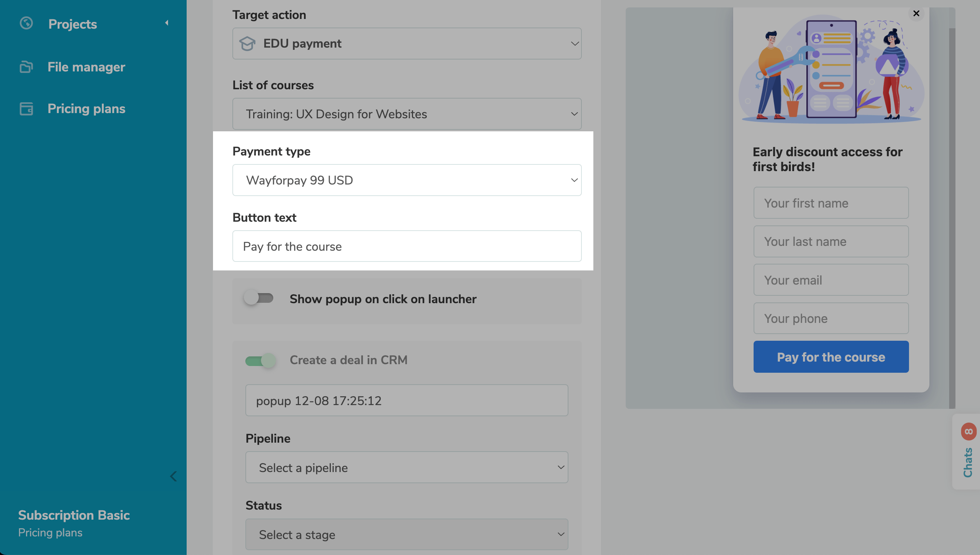The image size is (980, 555).
Task: Toggle Show popup on click on launcher
Action: [259, 298]
